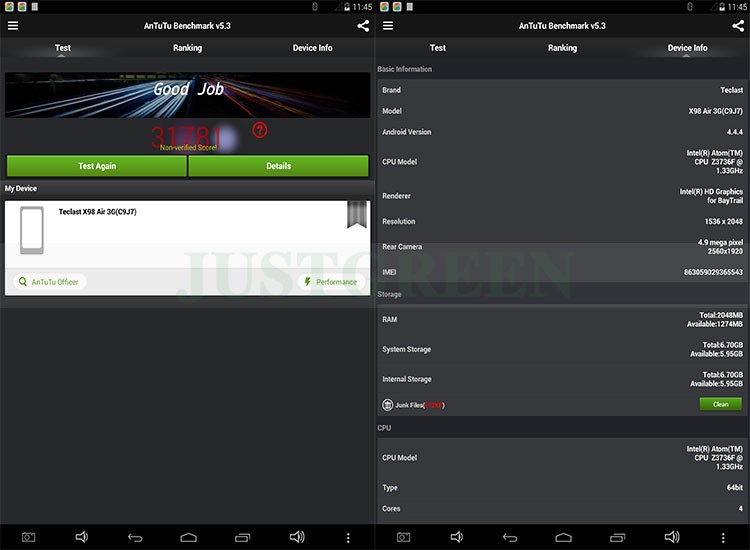The image size is (750, 550).
Task: Click Resolution value 1536 x 2048
Action: 723,221
